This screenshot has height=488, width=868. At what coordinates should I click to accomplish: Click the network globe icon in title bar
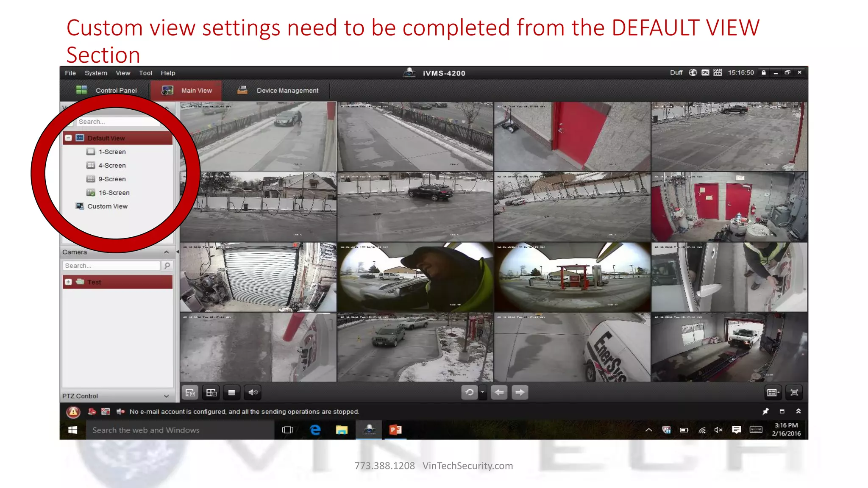point(693,72)
